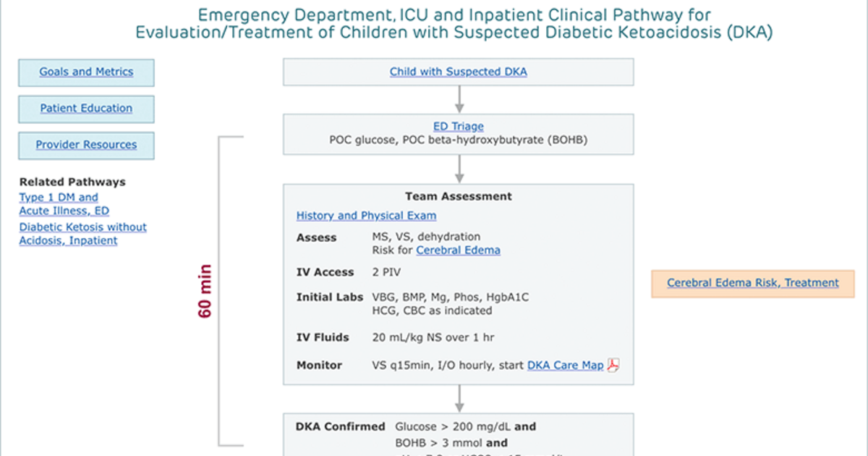Screen dimensions: 868x456
Task: Open Diabetic Ketosis without Acidosis, Inpatient pathway
Action: [x=82, y=234]
